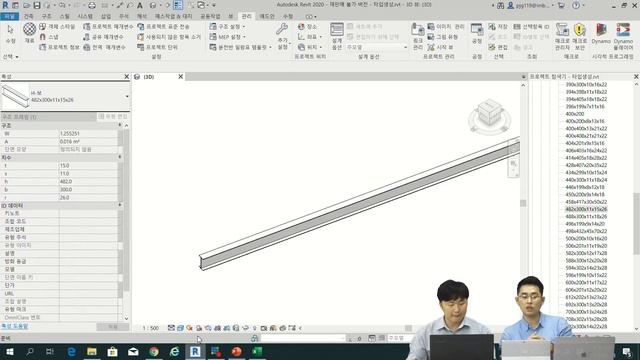The width and height of the screenshot is (640, 360).
Task: Click the 유형 편집 (Edit Type) button
Action: click(113, 117)
